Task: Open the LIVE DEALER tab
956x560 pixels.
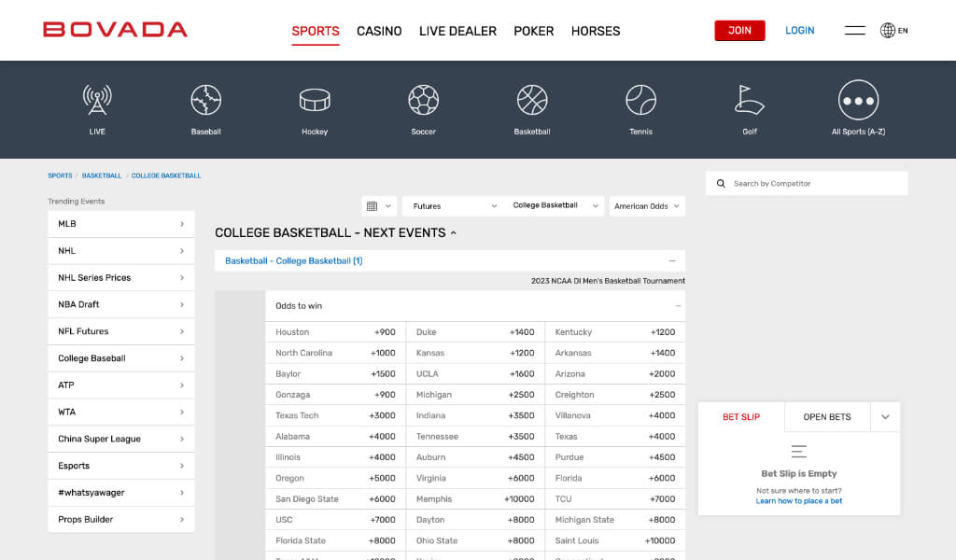Action: pyautogui.click(x=457, y=31)
